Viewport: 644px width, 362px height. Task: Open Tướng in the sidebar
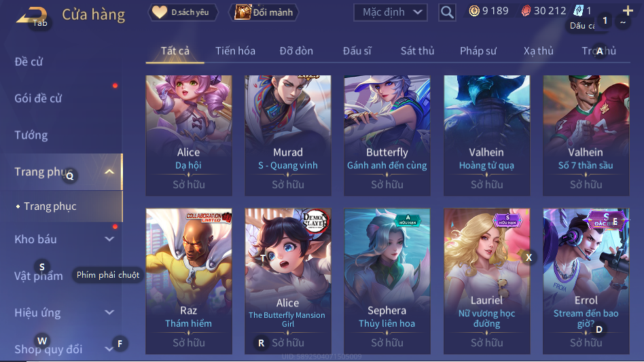(x=31, y=135)
